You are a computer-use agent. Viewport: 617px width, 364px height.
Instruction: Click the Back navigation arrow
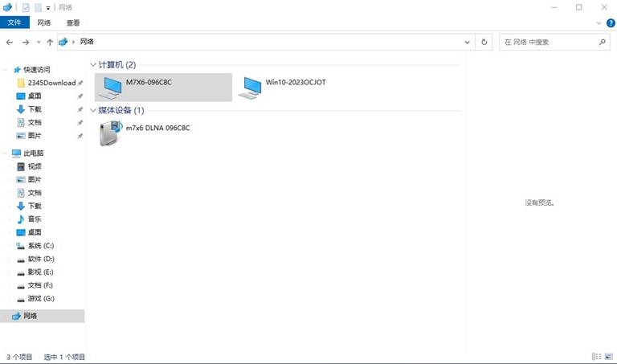[x=10, y=42]
